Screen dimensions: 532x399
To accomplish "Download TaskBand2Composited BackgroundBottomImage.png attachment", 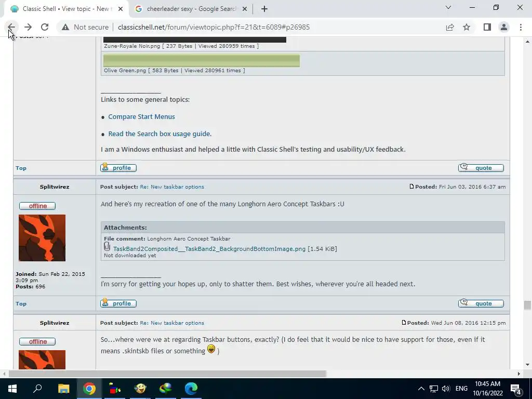I will [x=209, y=249].
